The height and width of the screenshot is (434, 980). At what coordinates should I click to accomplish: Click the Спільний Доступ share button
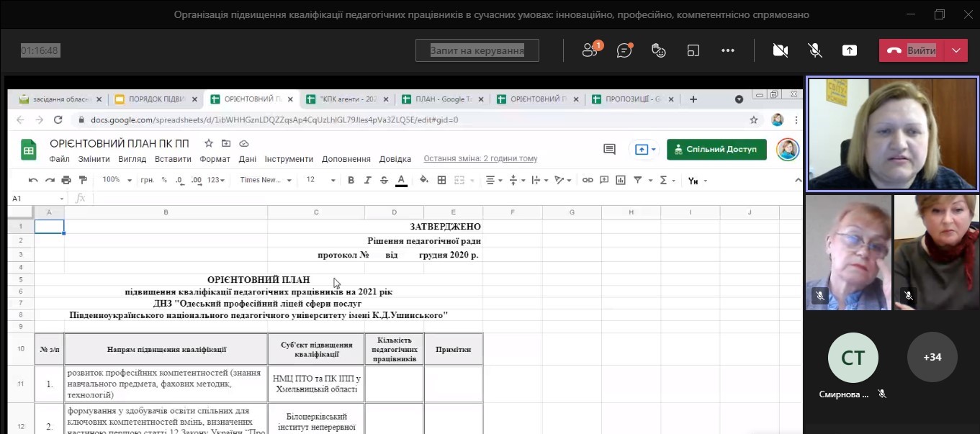point(716,150)
